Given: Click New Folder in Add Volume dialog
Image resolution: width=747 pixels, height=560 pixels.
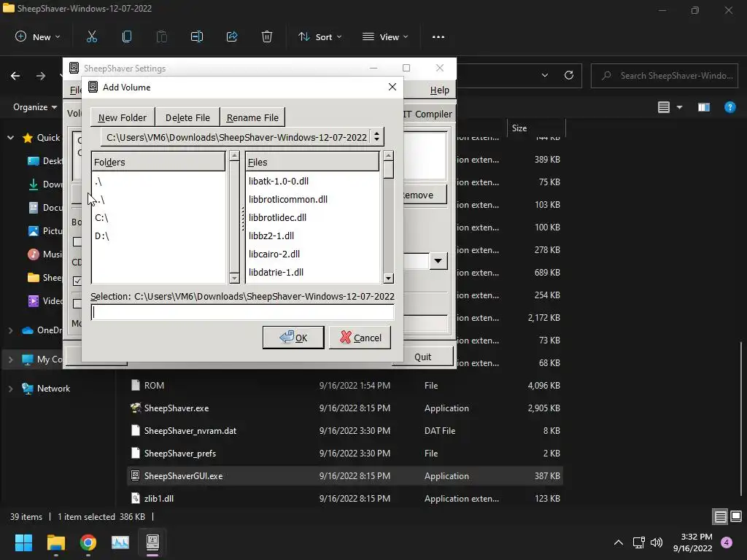Looking at the screenshot, I should click(123, 117).
